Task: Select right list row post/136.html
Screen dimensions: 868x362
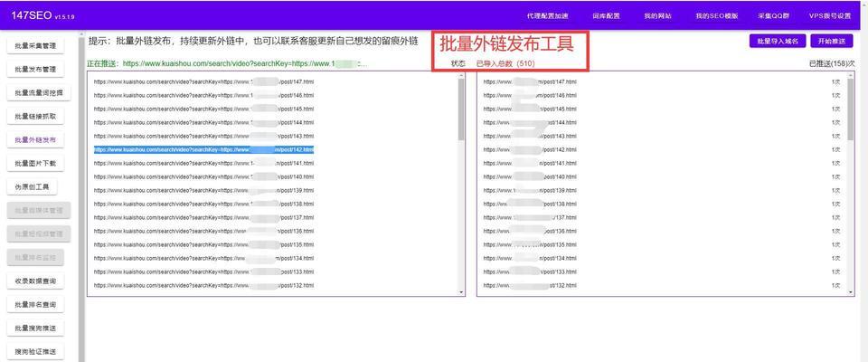Action: click(530, 231)
